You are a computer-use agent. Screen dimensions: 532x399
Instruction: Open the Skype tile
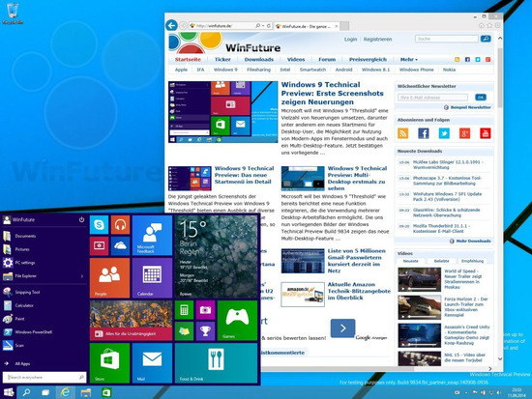click(x=99, y=225)
